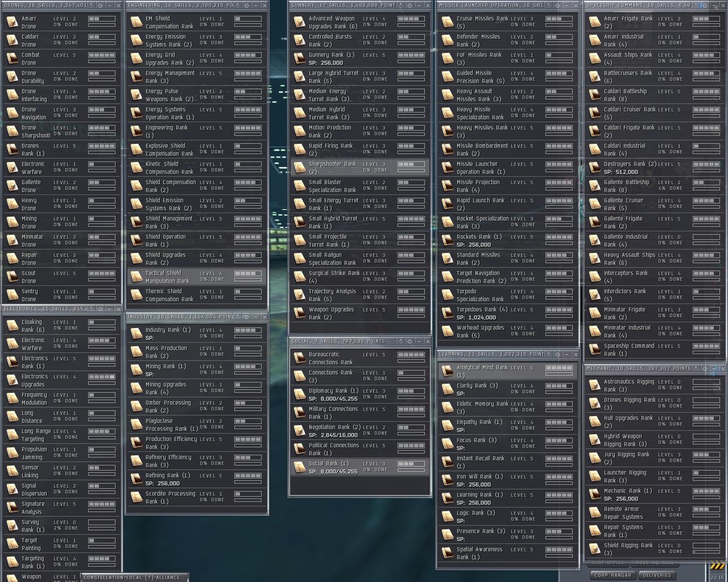Open the Corp Hangar
This screenshot has height=582, width=728.
click(612, 575)
